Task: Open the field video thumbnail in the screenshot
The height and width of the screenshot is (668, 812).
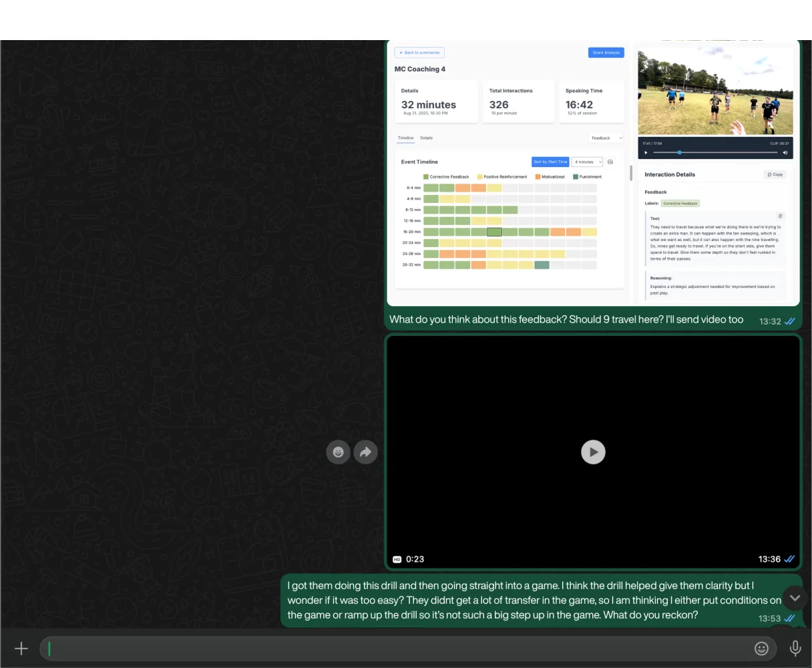Action: point(715,92)
